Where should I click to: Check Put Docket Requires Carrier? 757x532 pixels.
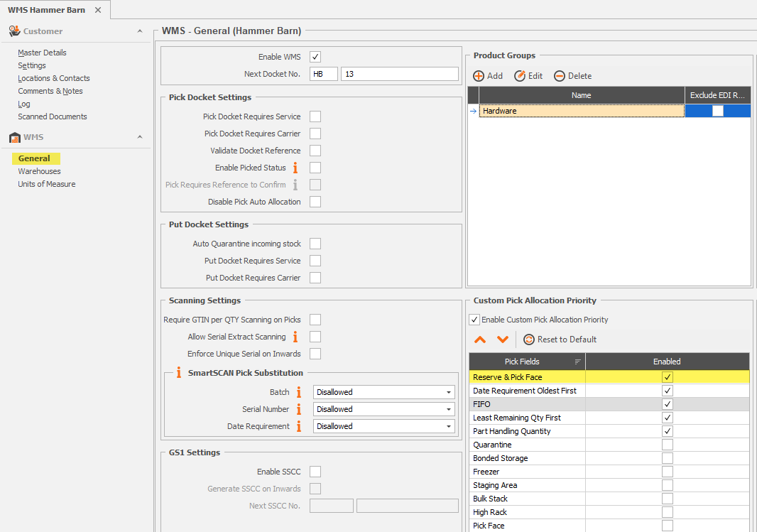pyautogui.click(x=315, y=278)
